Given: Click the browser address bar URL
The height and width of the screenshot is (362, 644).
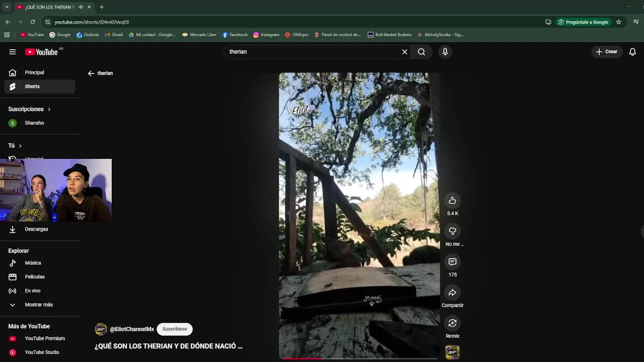Looking at the screenshot, I should pos(92,22).
